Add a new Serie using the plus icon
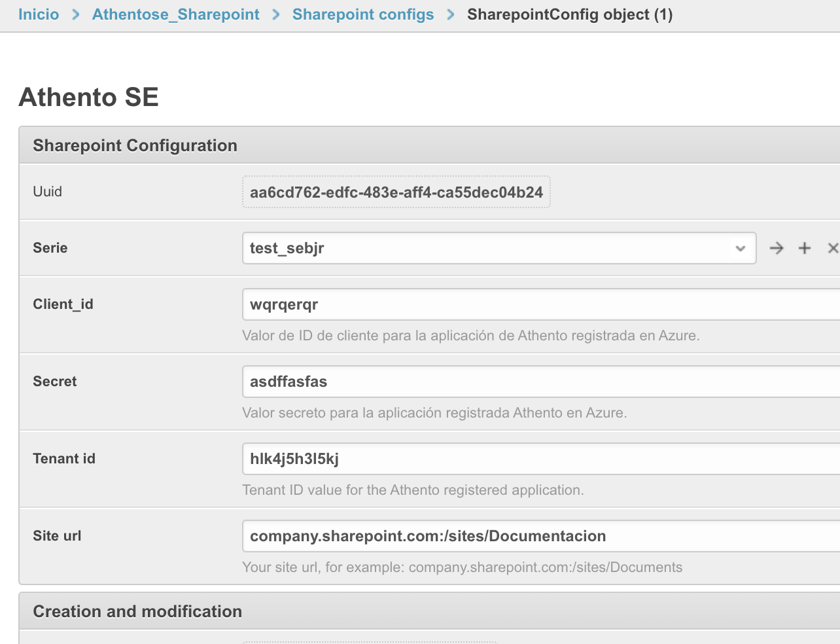 (804, 248)
